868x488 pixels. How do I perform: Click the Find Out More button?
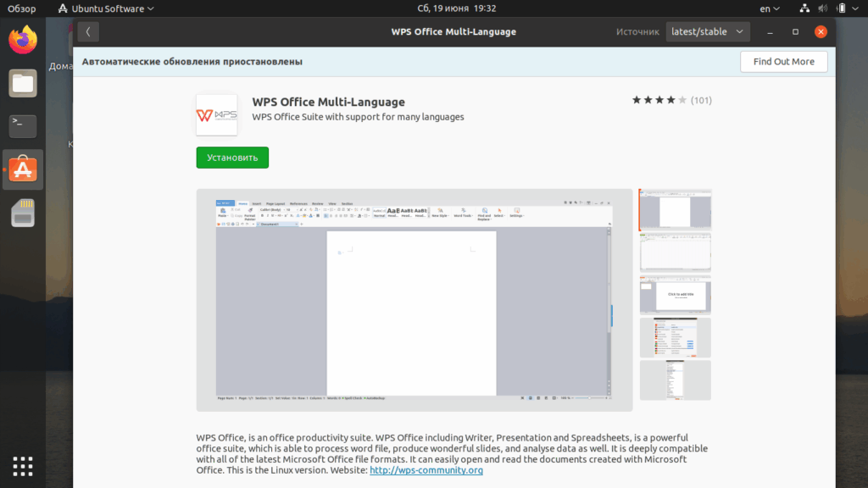click(x=784, y=61)
